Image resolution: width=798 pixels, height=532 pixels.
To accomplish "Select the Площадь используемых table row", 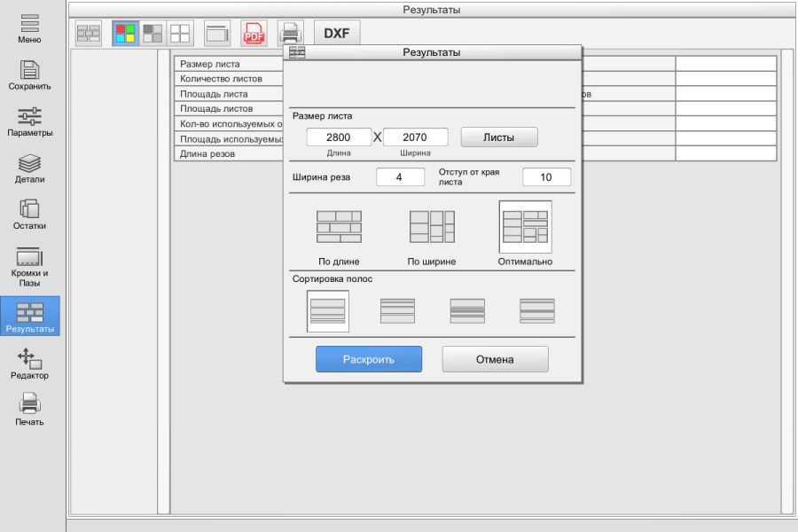I will pyautogui.click(x=229, y=139).
